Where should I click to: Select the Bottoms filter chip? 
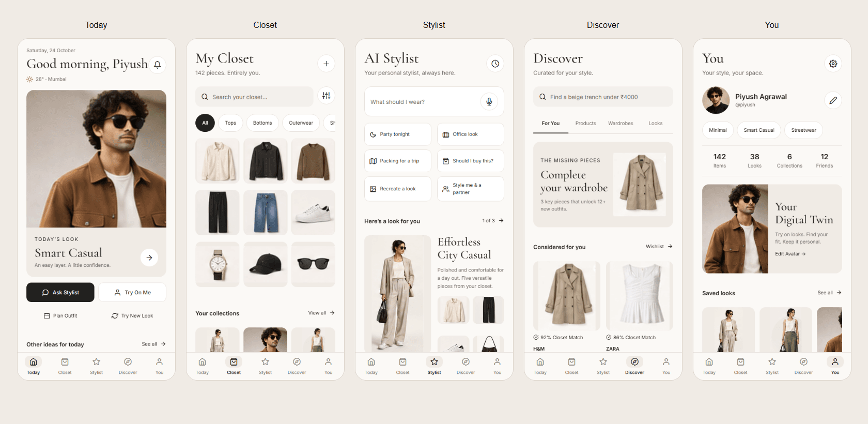(262, 123)
